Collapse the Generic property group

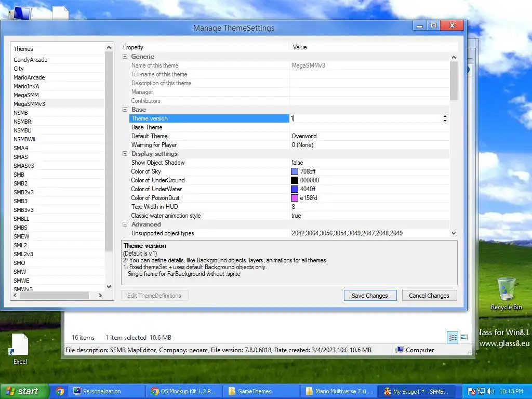click(x=125, y=57)
